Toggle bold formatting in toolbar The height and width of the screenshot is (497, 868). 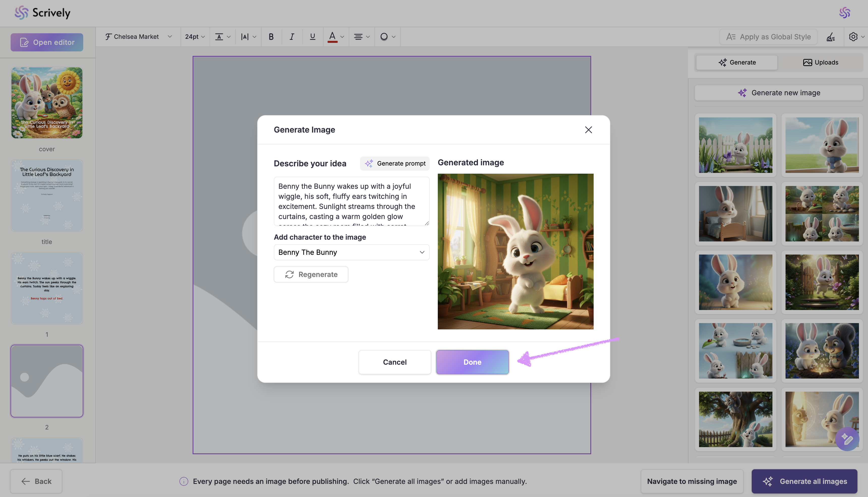[271, 37]
